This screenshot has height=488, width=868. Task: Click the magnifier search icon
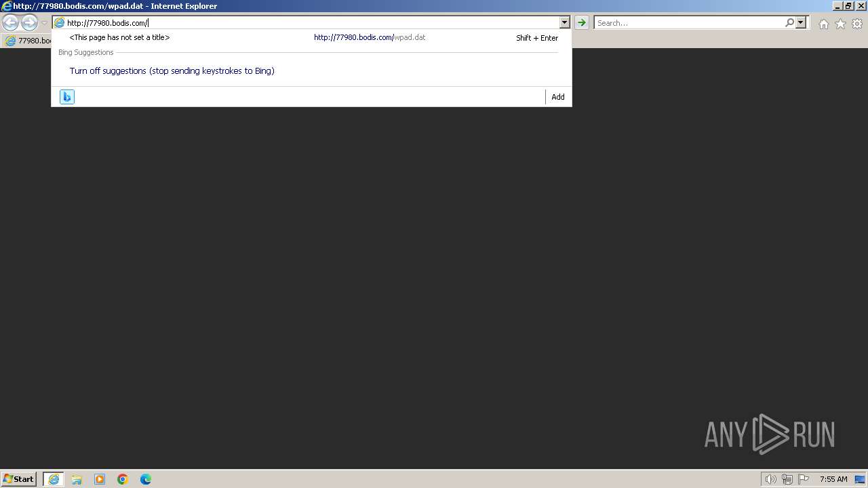pyautogui.click(x=789, y=23)
